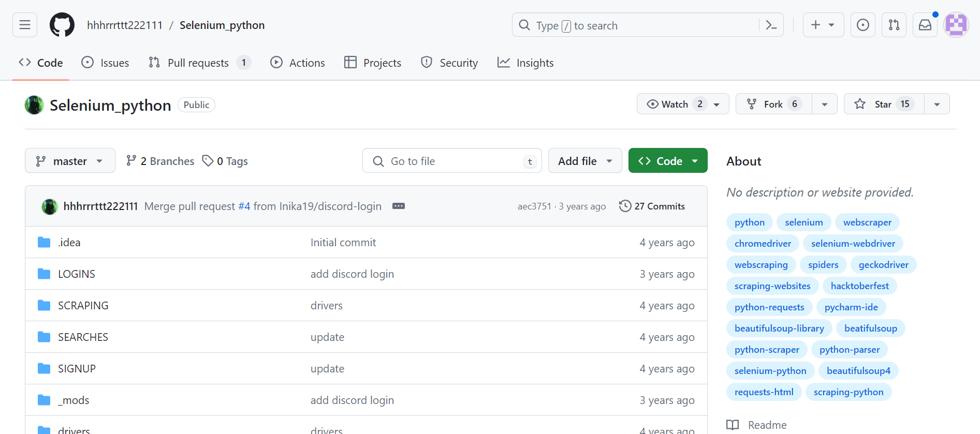
Task: Click the selenium-webdriver topic tag
Action: click(x=853, y=243)
